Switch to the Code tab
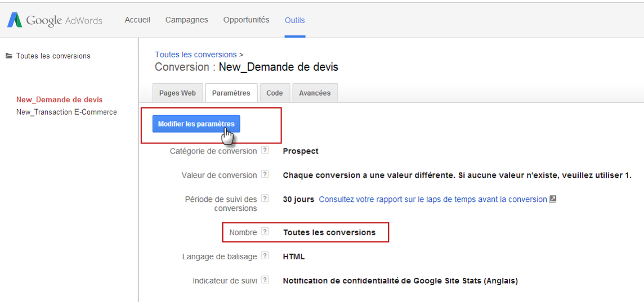The width and height of the screenshot is (644, 302). [275, 93]
